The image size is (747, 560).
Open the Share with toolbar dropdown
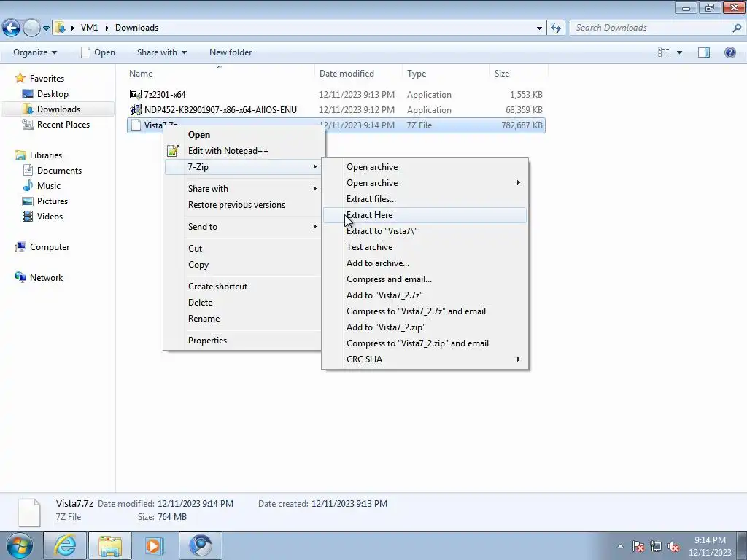click(x=161, y=52)
